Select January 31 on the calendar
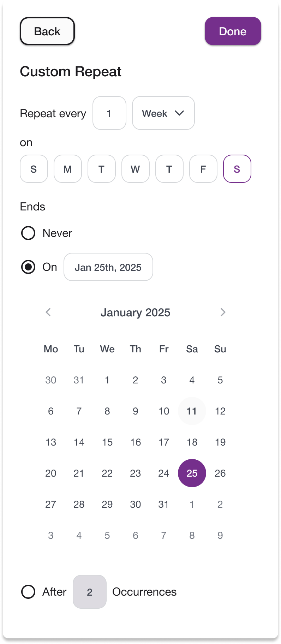 click(x=163, y=504)
